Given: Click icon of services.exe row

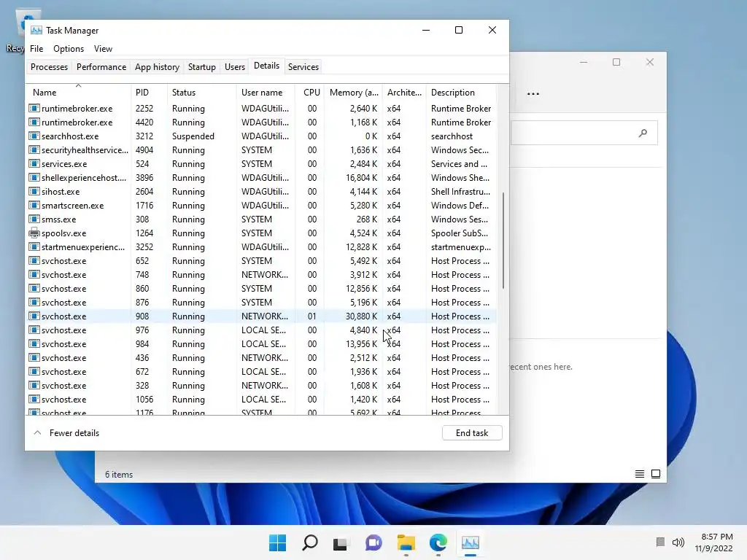Looking at the screenshot, I should 34,164.
